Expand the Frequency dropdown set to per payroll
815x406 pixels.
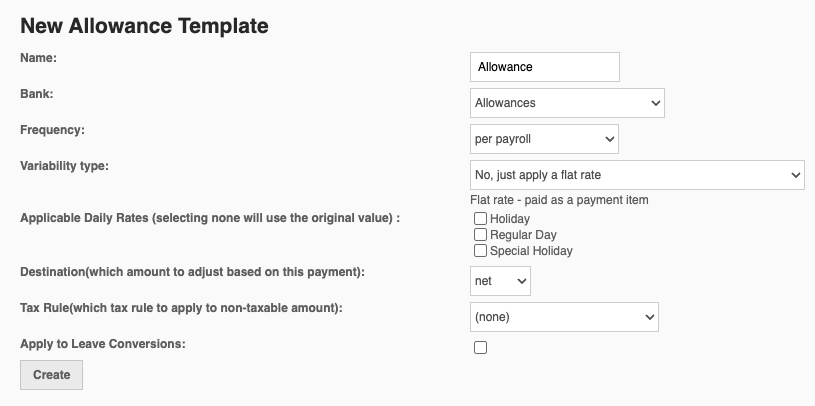tap(544, 138)
